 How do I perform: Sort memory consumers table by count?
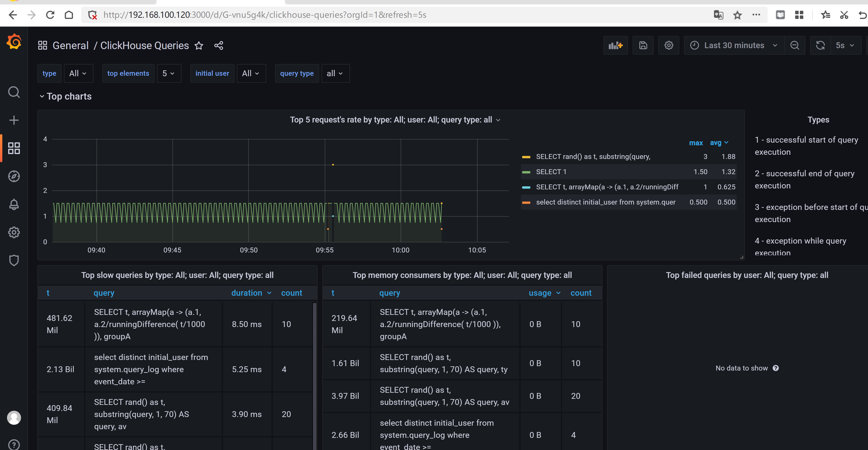(x=581, y=293)
